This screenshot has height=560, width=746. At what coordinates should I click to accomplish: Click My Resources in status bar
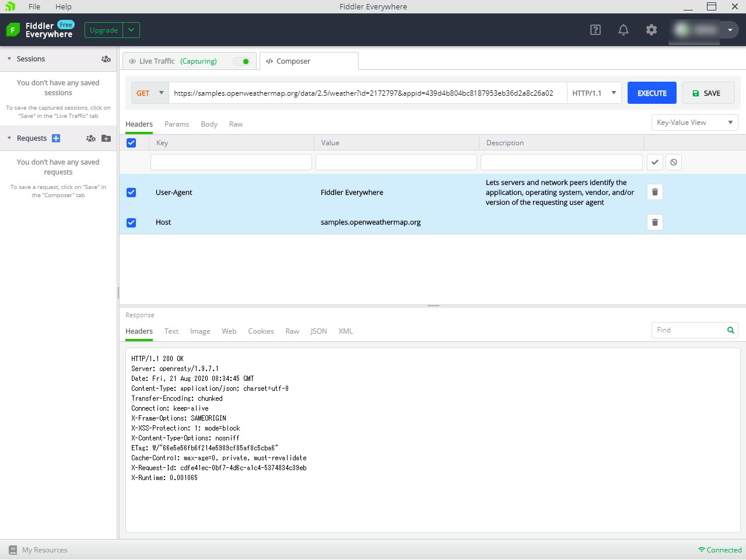coord(45,550)
